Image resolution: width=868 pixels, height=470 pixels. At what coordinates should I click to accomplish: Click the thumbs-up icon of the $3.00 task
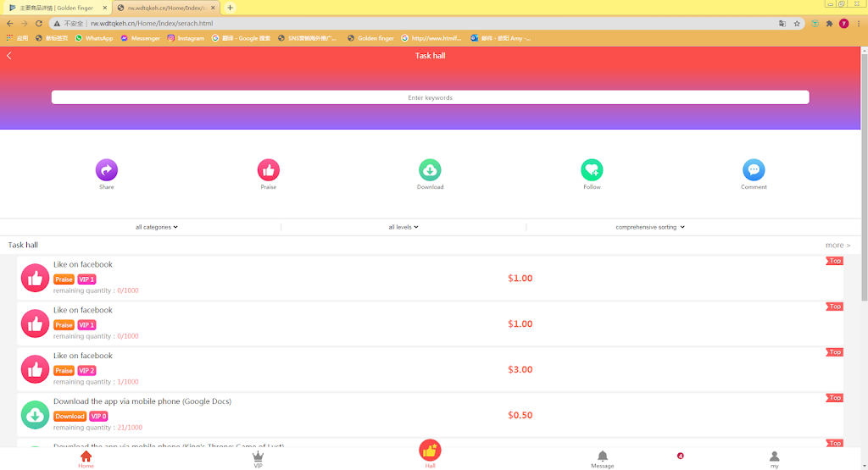pos(35,369)
